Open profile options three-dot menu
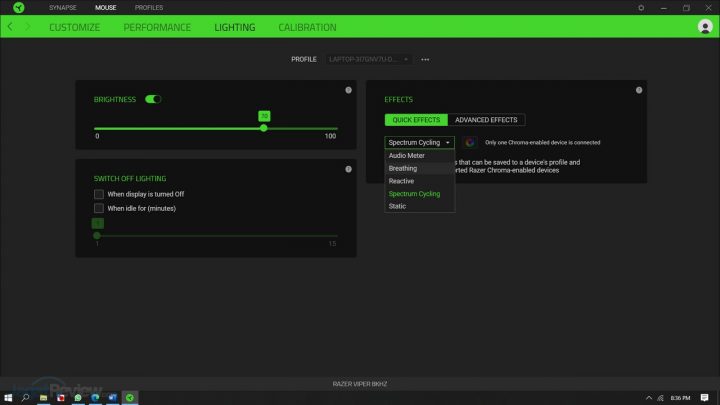This screenshot has width=720, height=405. pos(425,59)
